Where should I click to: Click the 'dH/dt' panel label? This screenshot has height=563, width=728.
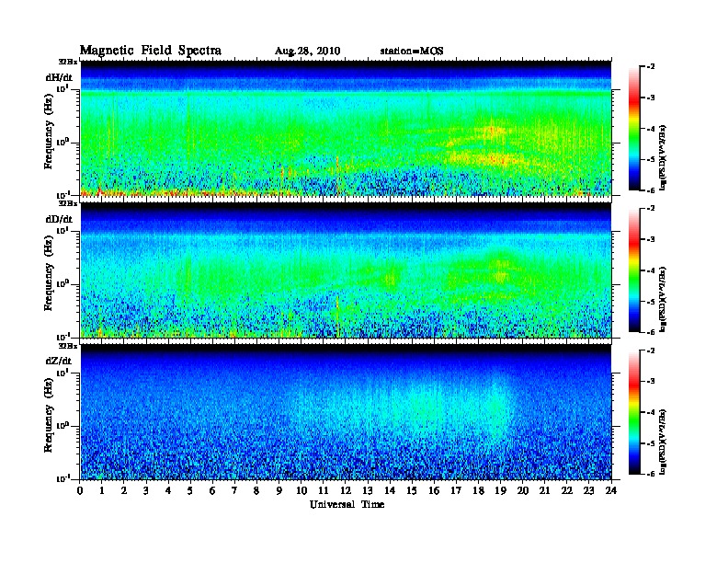click(59, 77)
